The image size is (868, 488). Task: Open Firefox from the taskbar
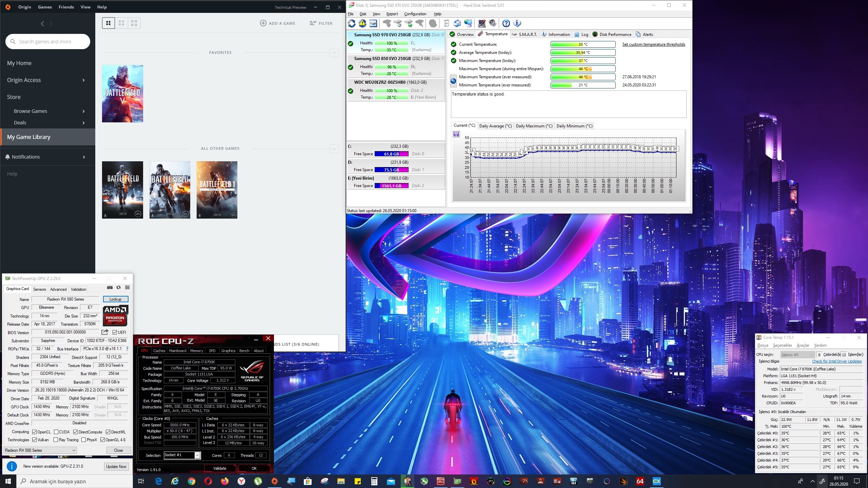[x=225, y=481]
